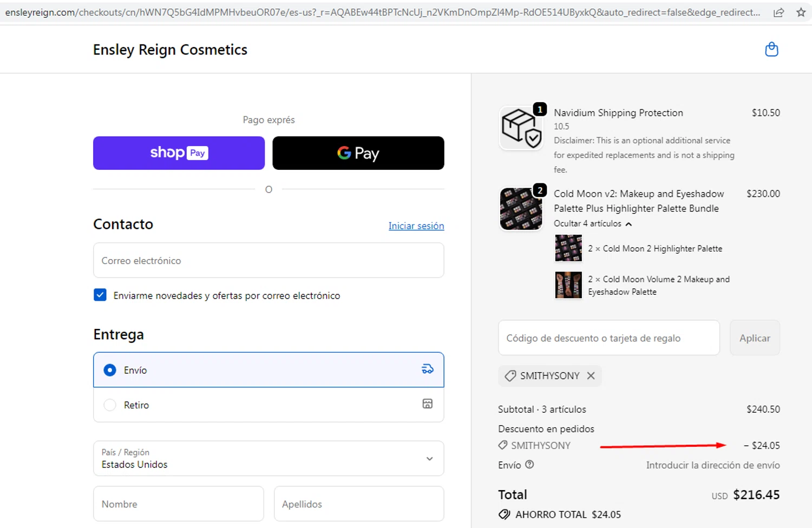Pay with Shop Pay button
Viewport: 812px width, 528px height.
(x=179, y=153)
